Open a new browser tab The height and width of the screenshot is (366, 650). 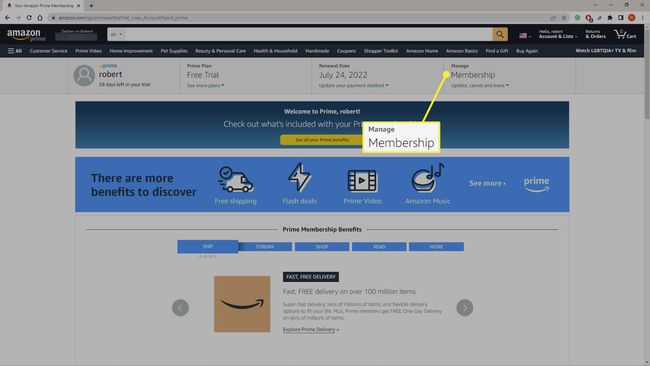click(x=91, y=6)
